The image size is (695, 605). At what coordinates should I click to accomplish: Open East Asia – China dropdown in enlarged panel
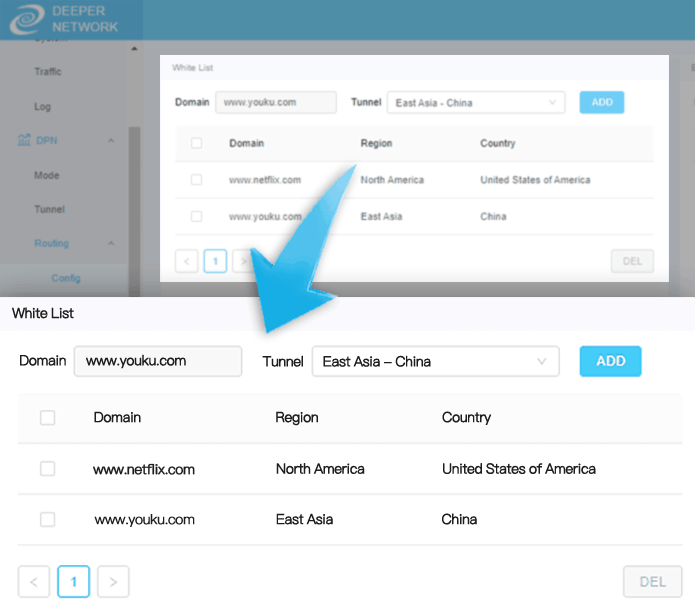pyautogui.click(x=435, y=361)
